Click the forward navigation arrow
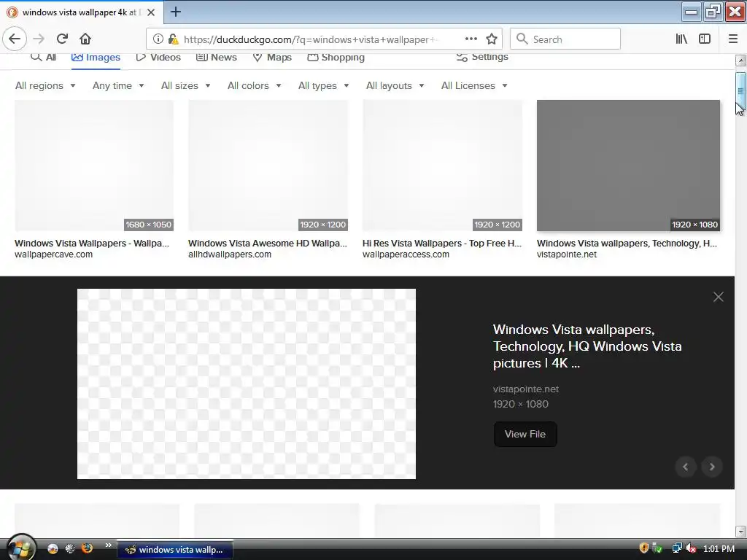Screen dimensions: 747x560 (x=39, y=39)
